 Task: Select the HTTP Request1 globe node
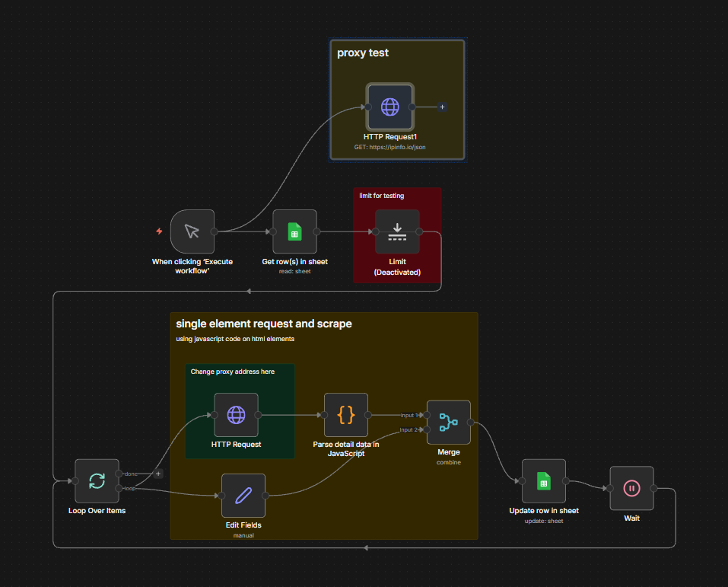pos(389,107)
